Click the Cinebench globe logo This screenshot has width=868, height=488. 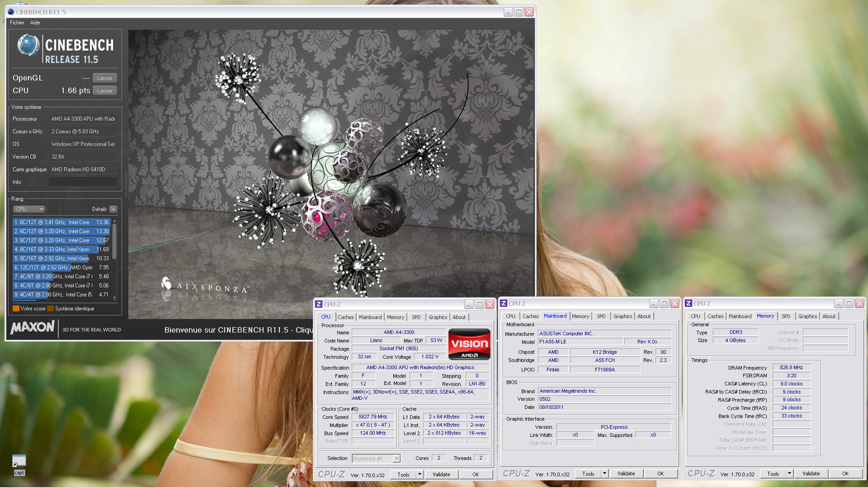[28, 46]
